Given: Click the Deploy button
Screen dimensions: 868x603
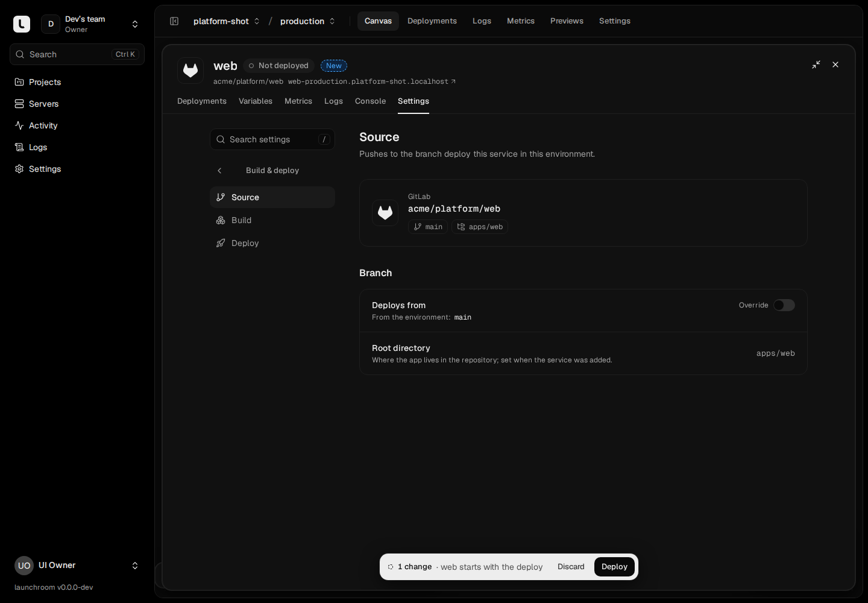Looking at the screenshot, I should click(614, 567).
